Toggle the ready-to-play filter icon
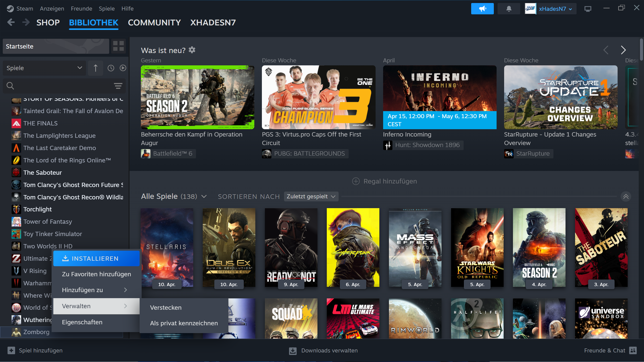The width and height of the screenshot is (644, 362). pos(123,68)
